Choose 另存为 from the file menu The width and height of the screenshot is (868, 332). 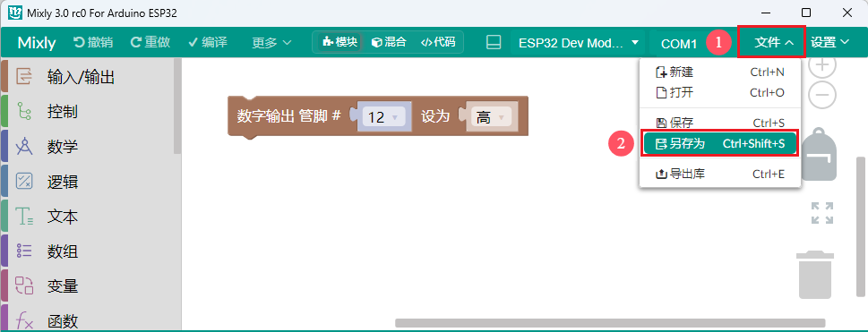tap(719, 144)
